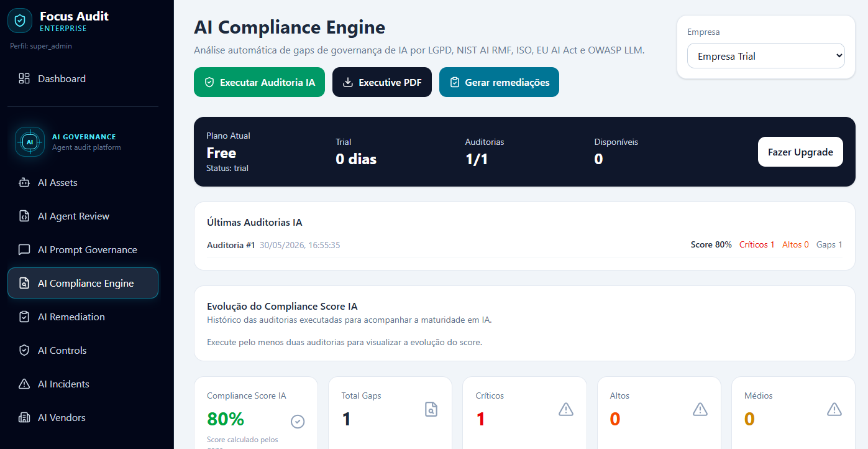Image resolution: width=868 pixels, height=449 pixels.
Task: Open the Empresa Trial dropdown
Action: point(766,56)
